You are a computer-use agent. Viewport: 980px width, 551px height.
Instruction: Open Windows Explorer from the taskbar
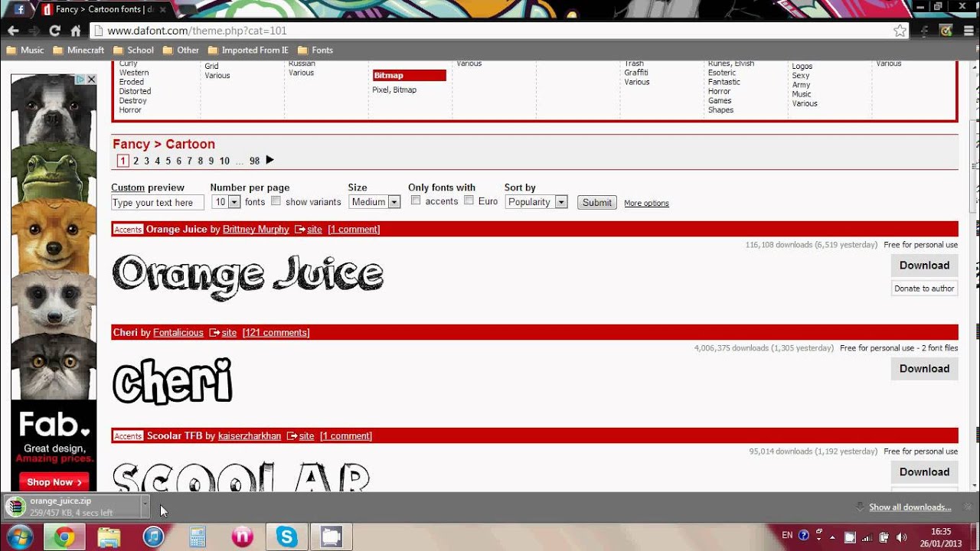[x=109, y=537]
